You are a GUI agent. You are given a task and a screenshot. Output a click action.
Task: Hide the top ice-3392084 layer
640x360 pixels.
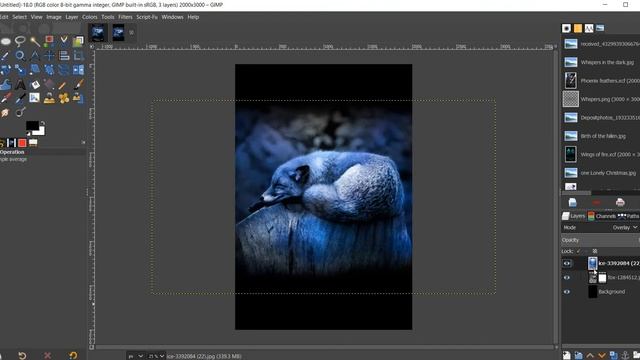tap(567, 263)
